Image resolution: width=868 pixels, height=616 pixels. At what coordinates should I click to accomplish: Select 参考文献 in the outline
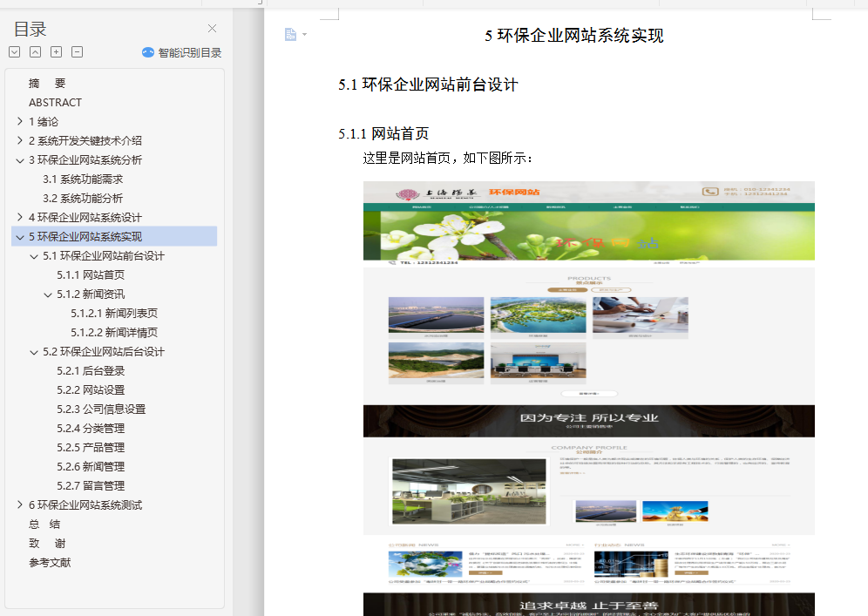[50, 562]
